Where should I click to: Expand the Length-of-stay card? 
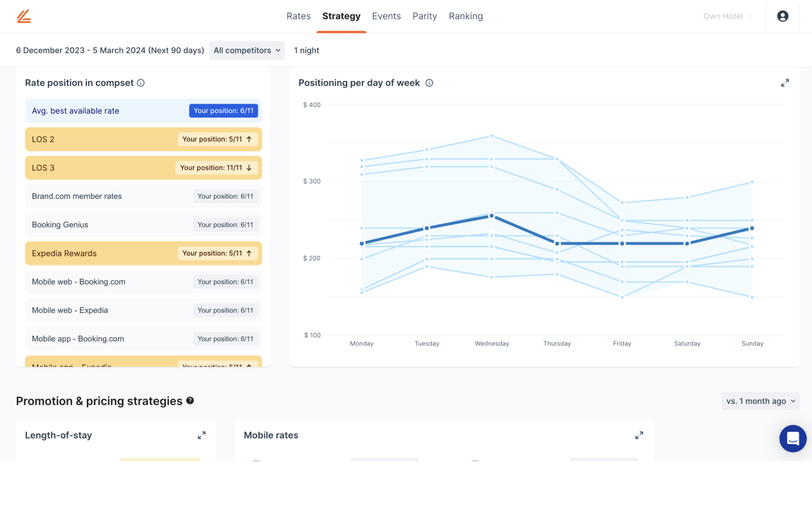pos(201,436)
